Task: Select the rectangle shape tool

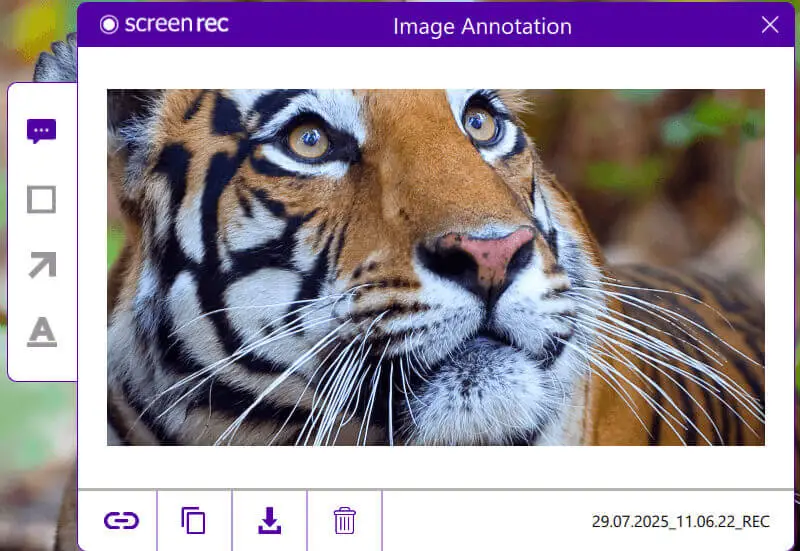Action: pyautogui.click(x=41, y=199)
